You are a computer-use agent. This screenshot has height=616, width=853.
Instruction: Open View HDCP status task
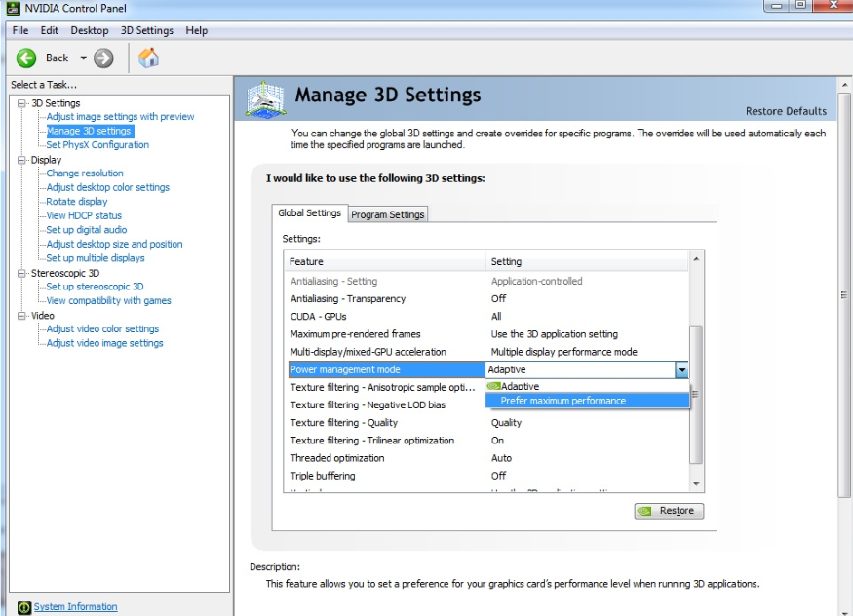click(84, 215)
